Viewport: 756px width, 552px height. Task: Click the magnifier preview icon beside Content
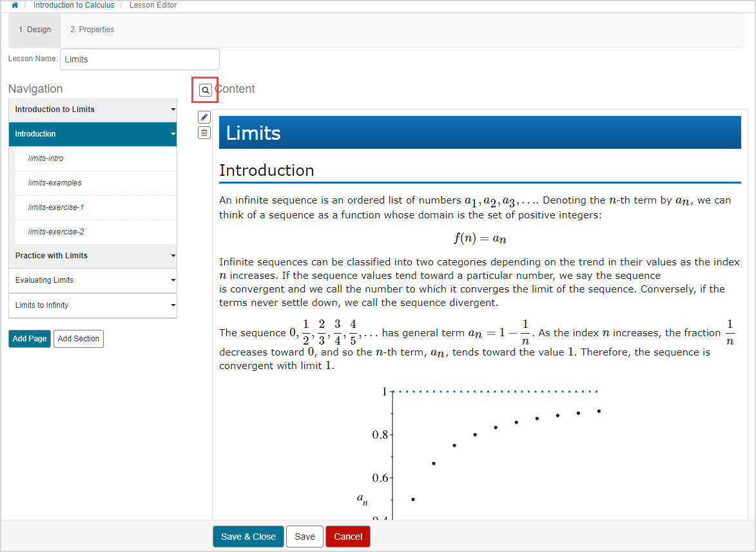(x=205, y=90)
